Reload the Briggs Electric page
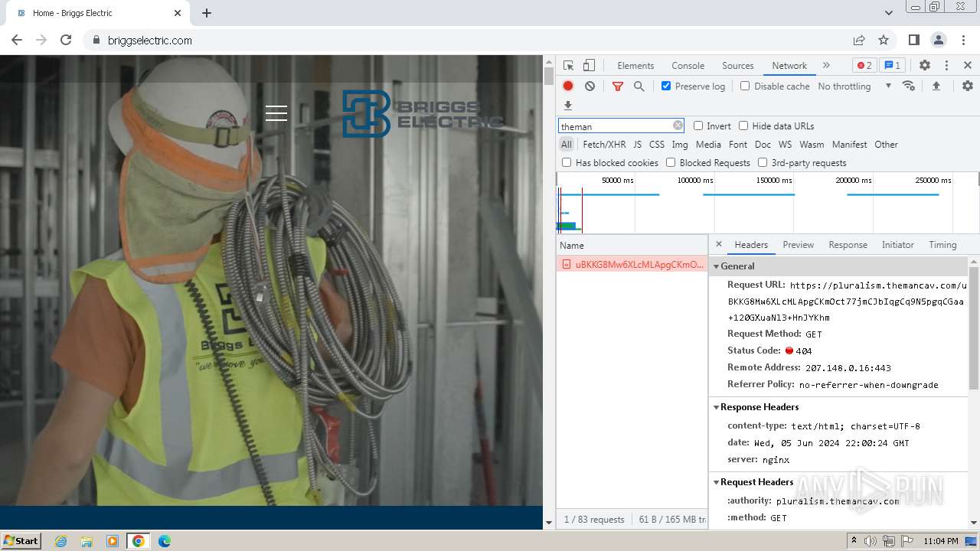Image resolution: width=980 pixels, height=551 pixels. point(66,40)
